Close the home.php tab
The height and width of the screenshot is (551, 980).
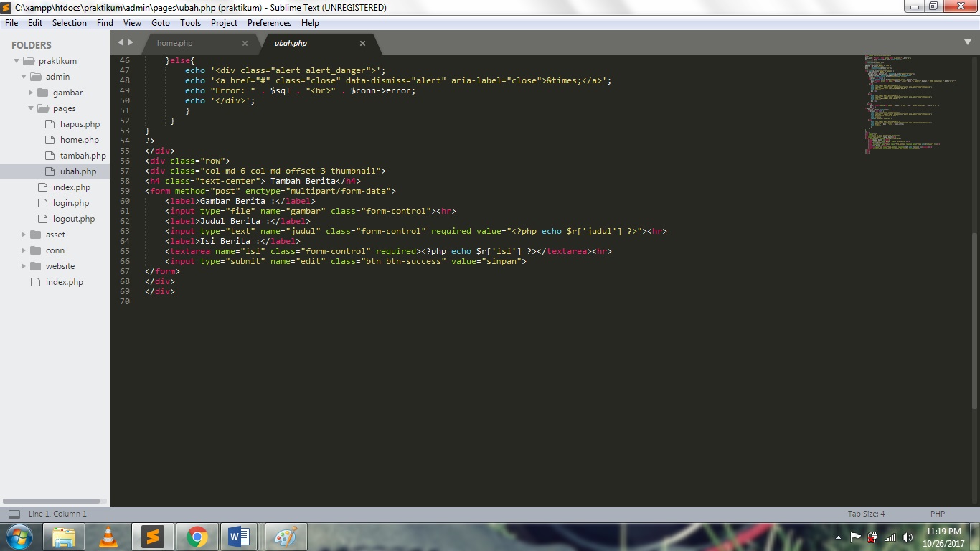click(245, 43)
